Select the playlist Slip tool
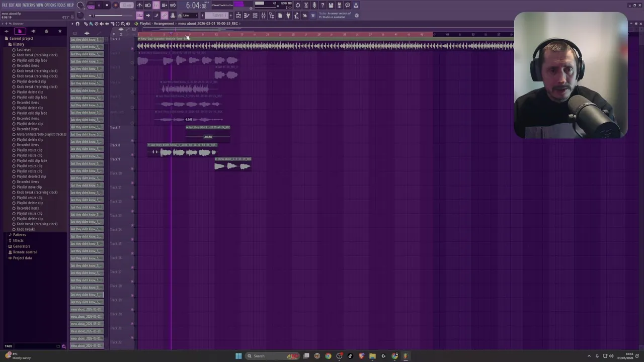This screenshot has width=644, height=362. pos(107,24)
